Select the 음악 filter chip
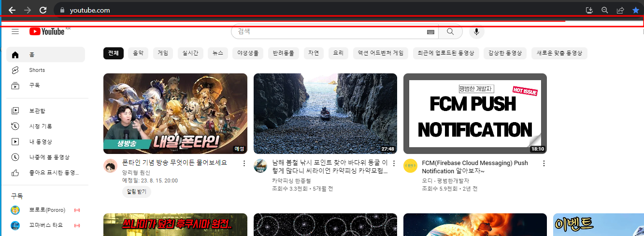Viewport: 644px width, 236px height. 139,53
